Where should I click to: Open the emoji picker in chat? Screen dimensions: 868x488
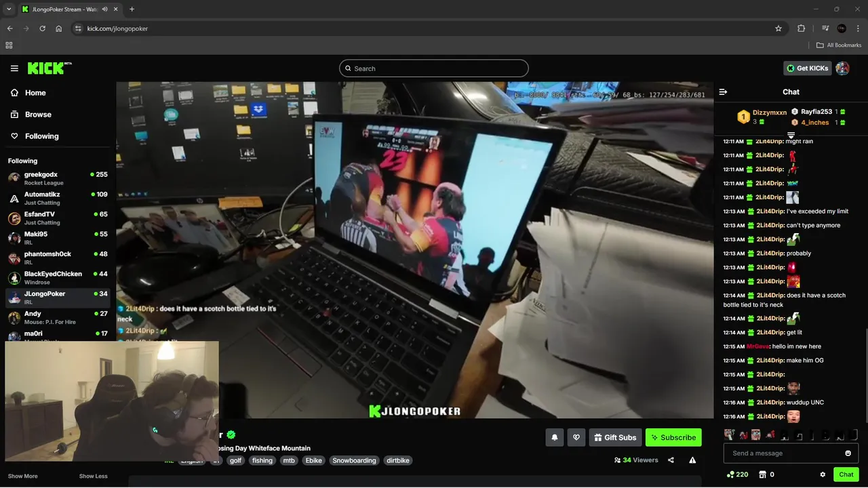(848, 453)
